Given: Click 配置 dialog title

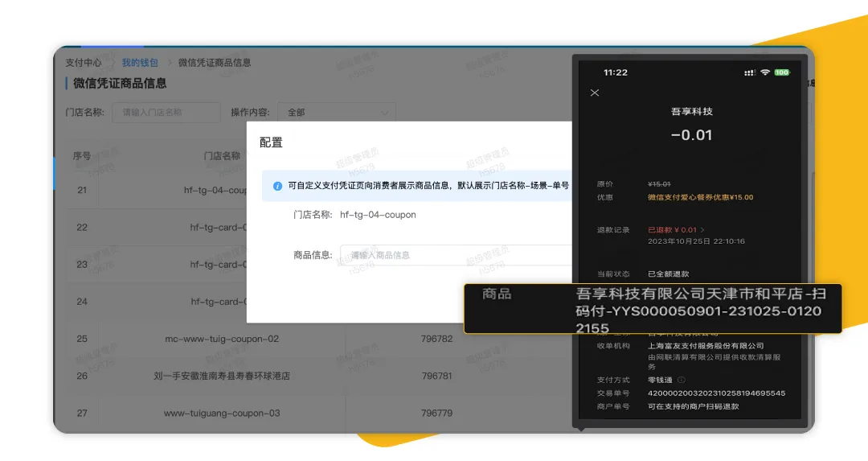Looking at the screenshot, I should tap(272, 142).
